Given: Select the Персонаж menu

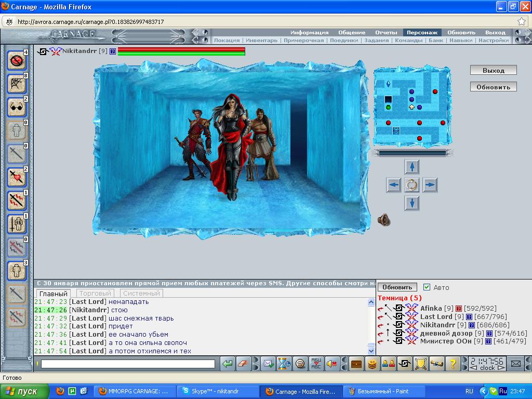Looking at the screenshot, I should 422,33.
